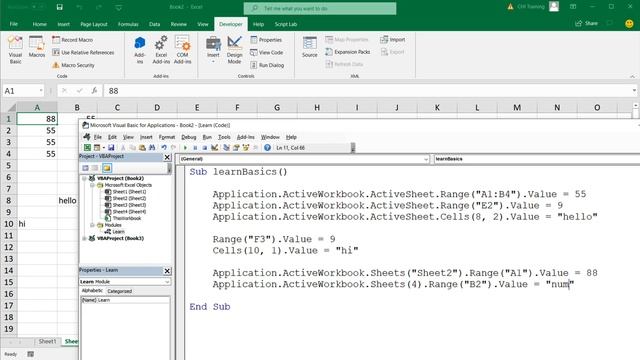The height and width of the screenshot is (360, 640).
Task: Select cell A10 containing hi
Action: click(x=38, y=224)
